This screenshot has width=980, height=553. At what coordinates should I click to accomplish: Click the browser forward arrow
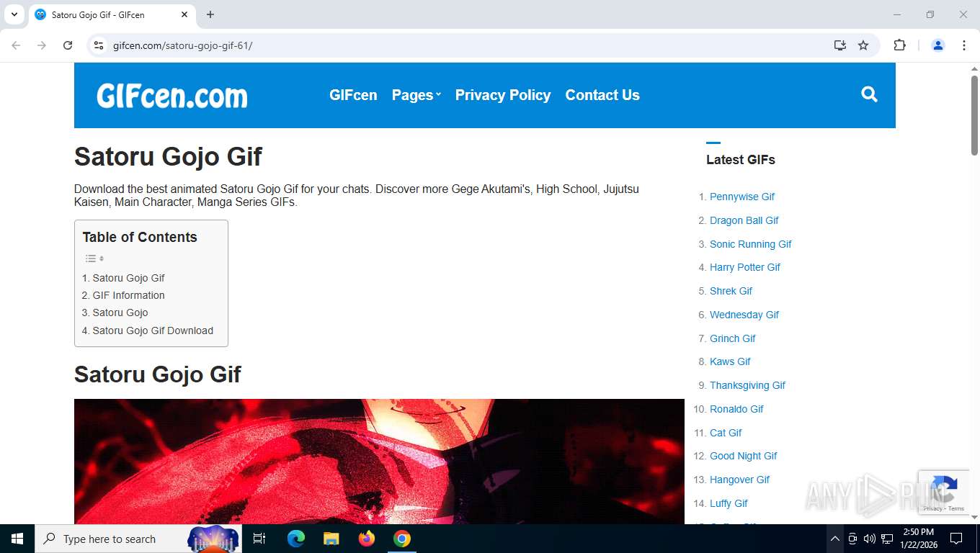42,45
